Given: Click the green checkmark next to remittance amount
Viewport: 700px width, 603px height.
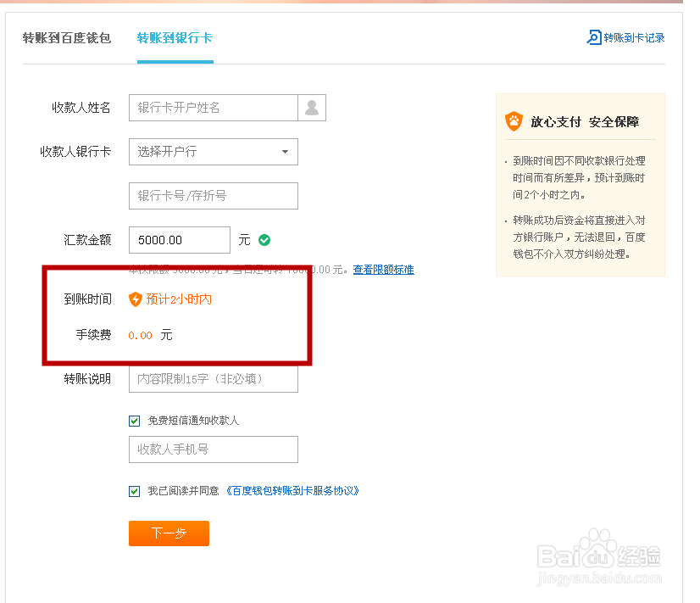Looking at the screenshot, I should (264, 240).
